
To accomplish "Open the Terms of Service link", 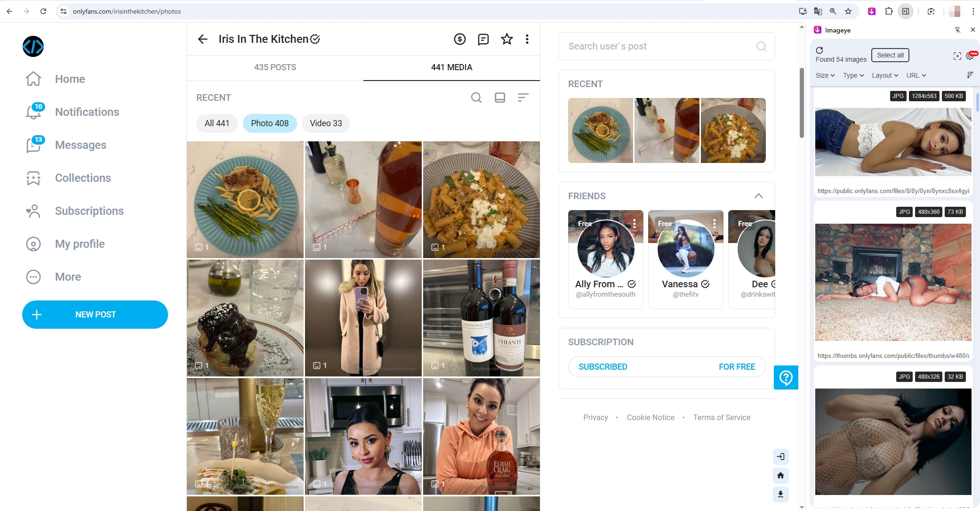I will [x=722, y=417].
